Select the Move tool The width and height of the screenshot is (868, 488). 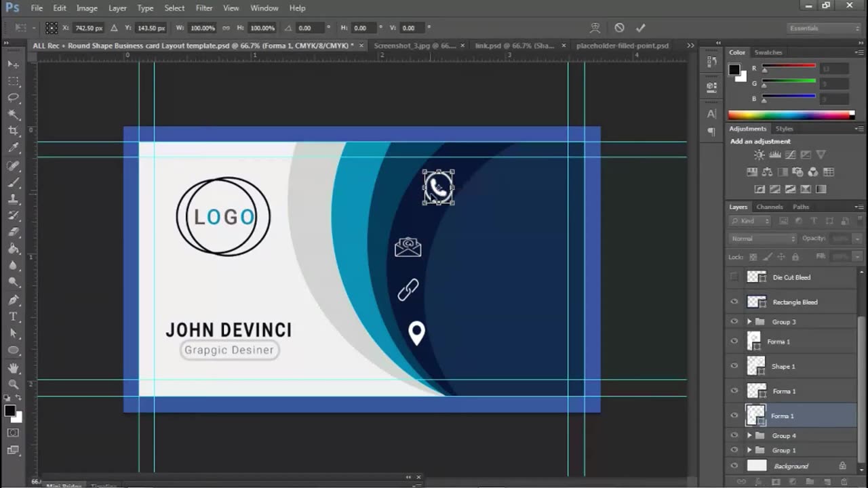(x=14, y=64)
